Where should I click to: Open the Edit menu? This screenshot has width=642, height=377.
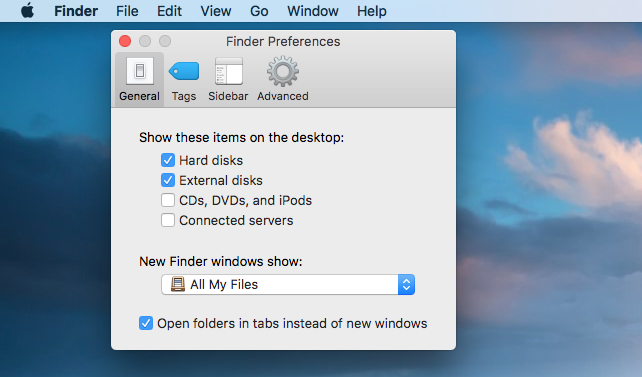[169, 11]
